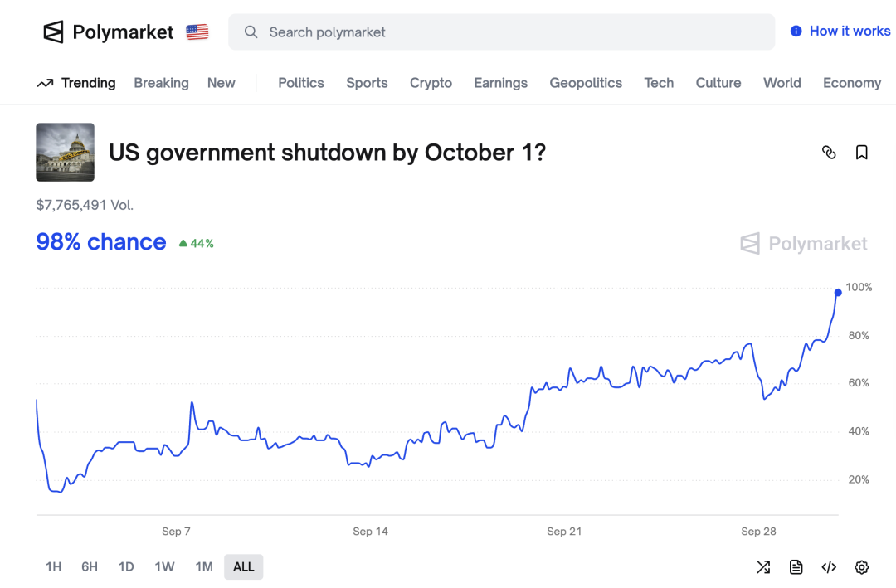Bookmark the government shutdown market
This screenshot has height=588, width=896.
point(862,153)
